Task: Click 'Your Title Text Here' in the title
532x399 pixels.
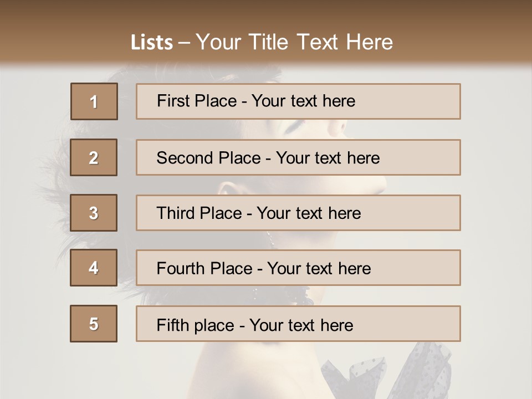Action: [294, 43]
